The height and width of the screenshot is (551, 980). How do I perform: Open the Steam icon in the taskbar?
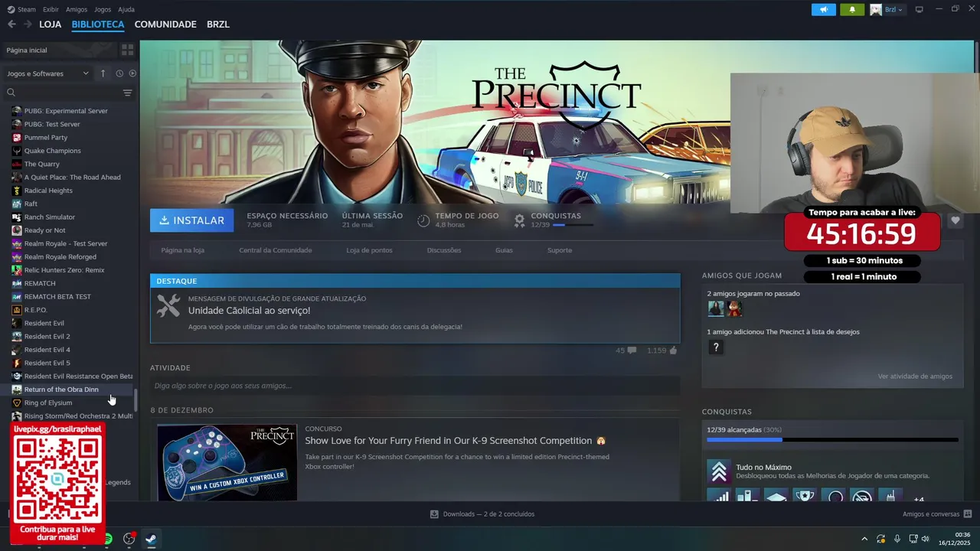point(151,539)
